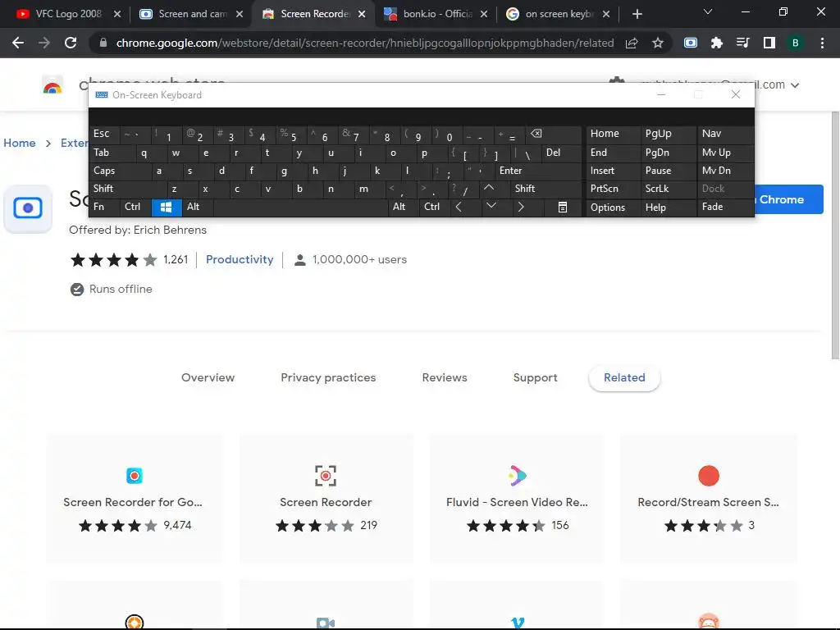This screenshot has width=840, height=630.
Task: Click the Esc key on On-Screen Keyboard
Action: pos(104,134)
